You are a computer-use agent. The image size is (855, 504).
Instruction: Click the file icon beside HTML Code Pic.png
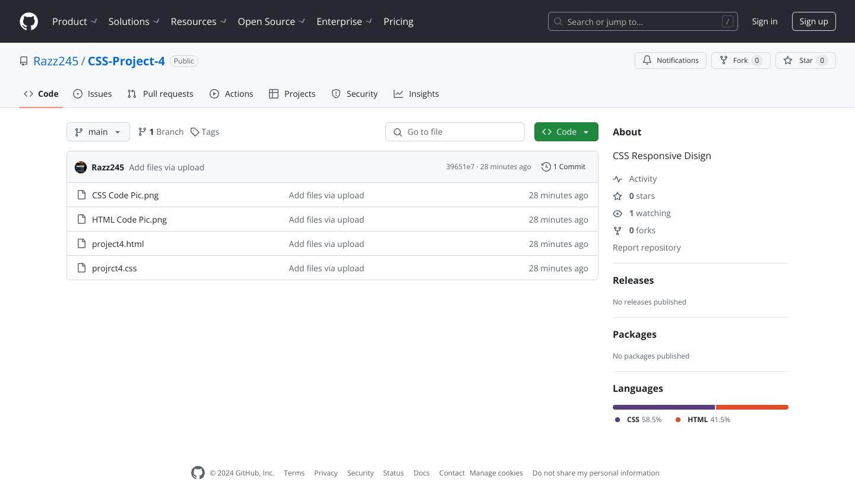click(82, 219)
